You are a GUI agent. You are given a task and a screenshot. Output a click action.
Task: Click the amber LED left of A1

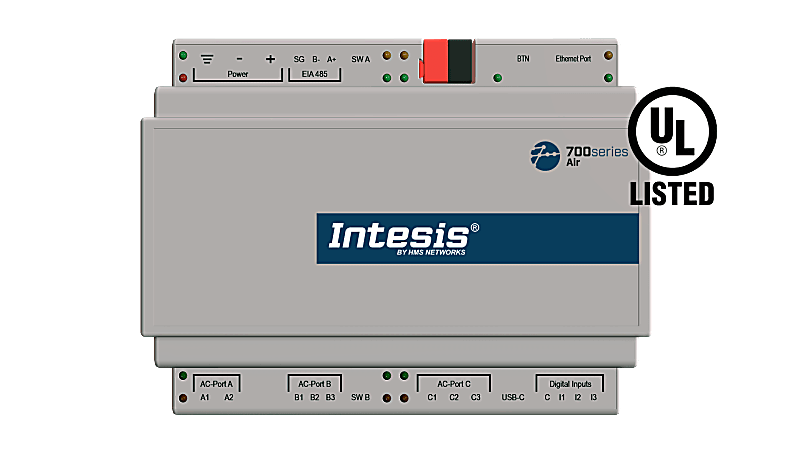[x=183, y=397]
